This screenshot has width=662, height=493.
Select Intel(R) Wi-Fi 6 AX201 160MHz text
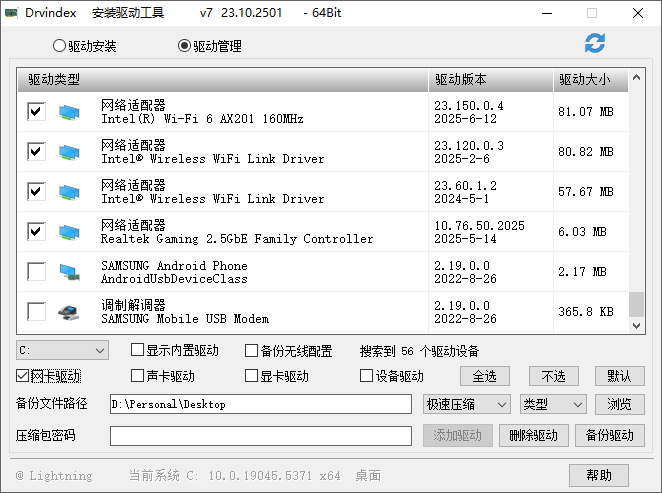click(x=202, y=119)
